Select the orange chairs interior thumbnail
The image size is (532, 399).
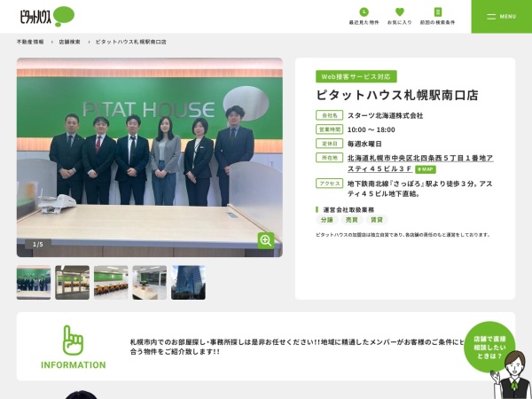[111, 283]
